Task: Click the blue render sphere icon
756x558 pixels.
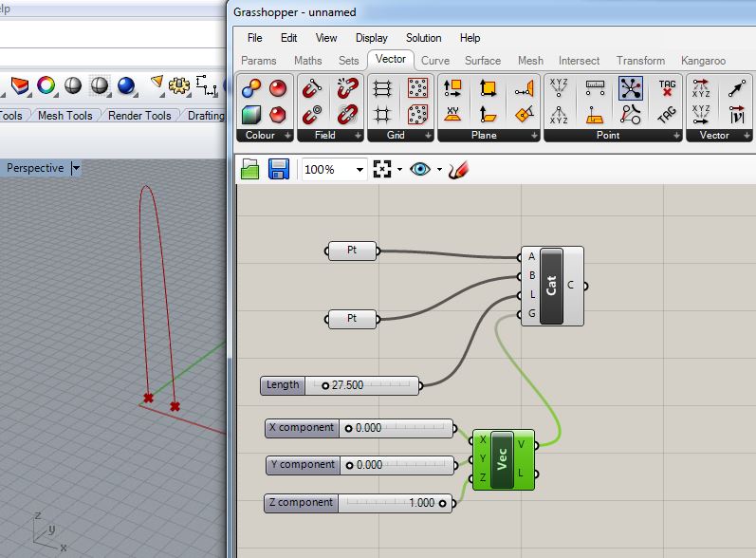Action: click(126, 86)
